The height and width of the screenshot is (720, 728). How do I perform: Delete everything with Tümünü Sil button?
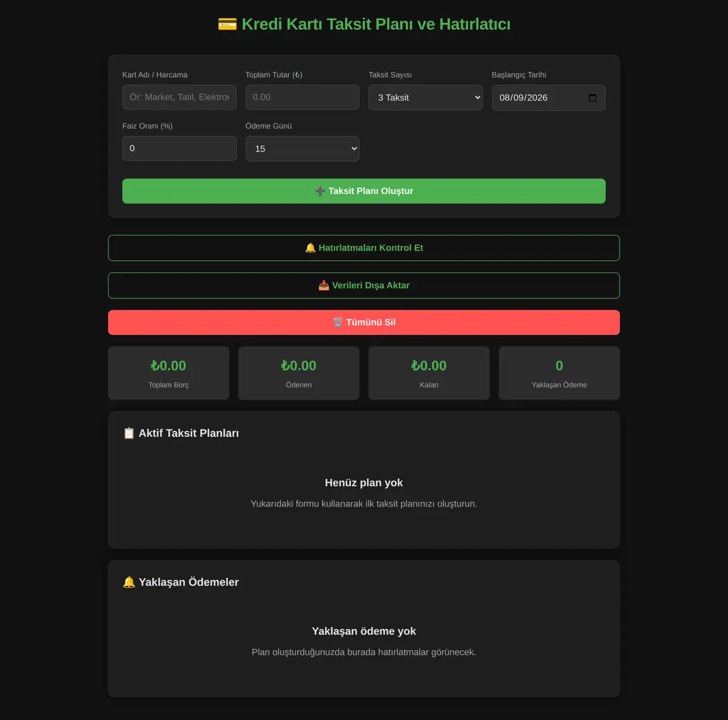tap(364, 323)
